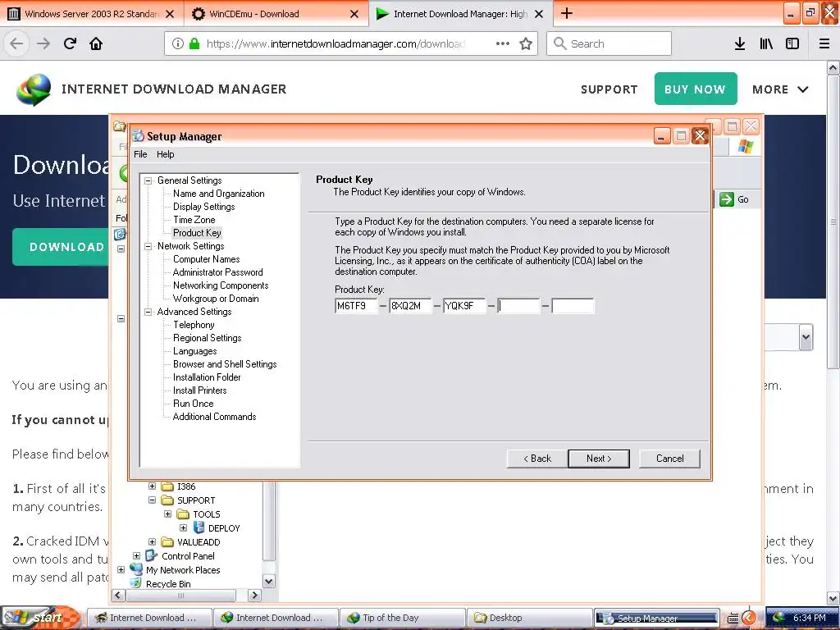This screenshot has width=840, height=630.
Task: Click the Go arrow icon in Explorer window
Action: click(x=727, y=199)
